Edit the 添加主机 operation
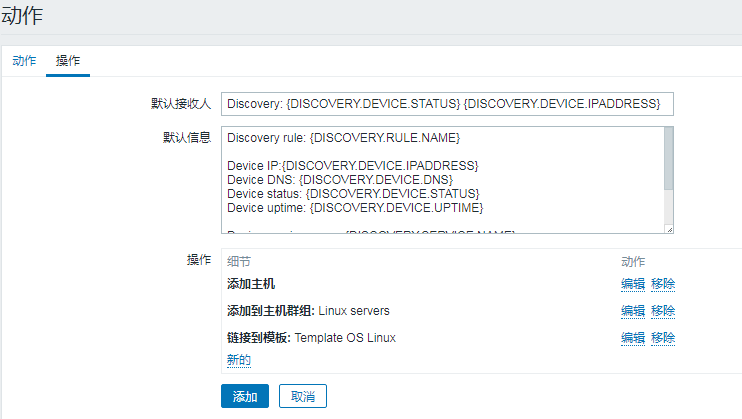Viewport: 742px width, 419px height. 633,284
